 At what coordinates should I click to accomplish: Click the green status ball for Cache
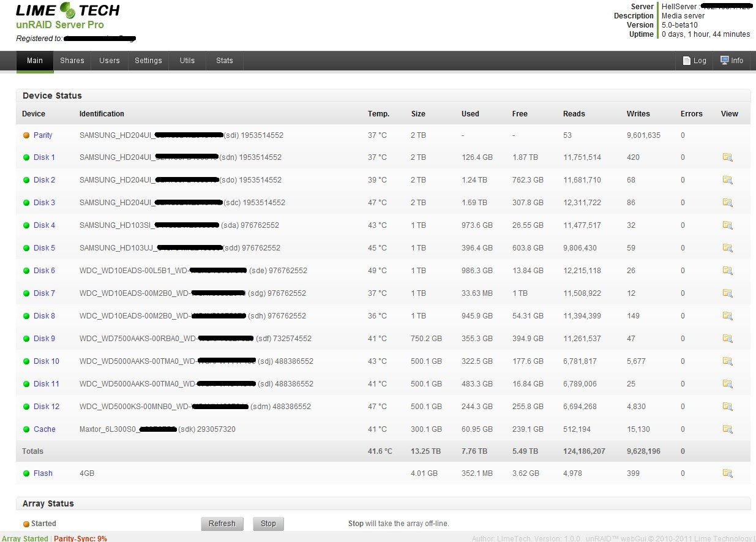pos(26,429)
